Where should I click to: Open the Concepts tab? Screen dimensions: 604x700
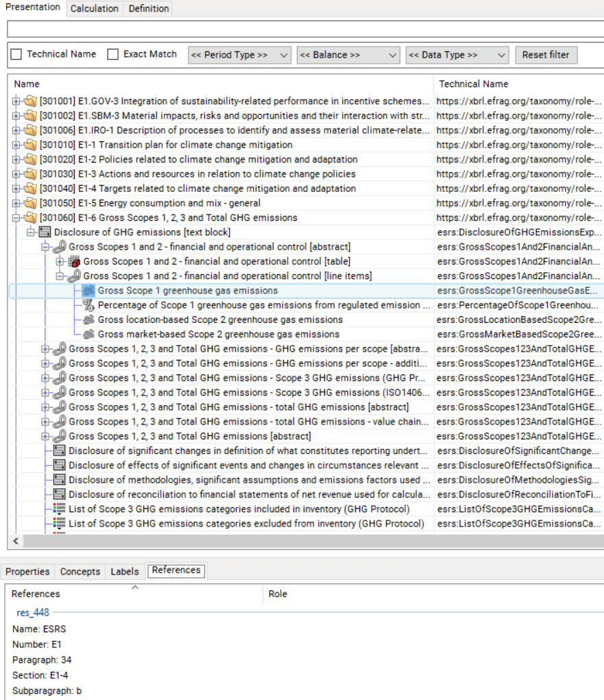80,571
